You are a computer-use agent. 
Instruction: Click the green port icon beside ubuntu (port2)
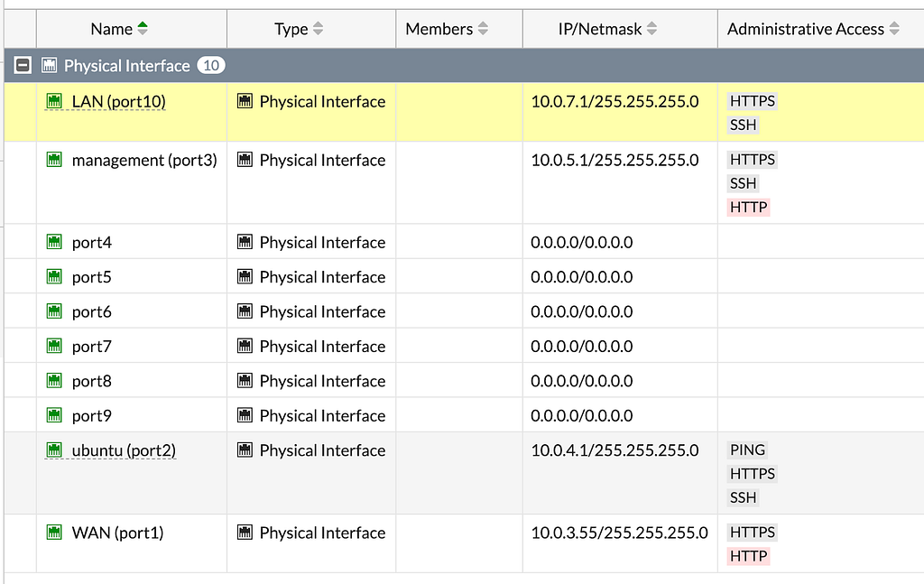click(54, 450)
